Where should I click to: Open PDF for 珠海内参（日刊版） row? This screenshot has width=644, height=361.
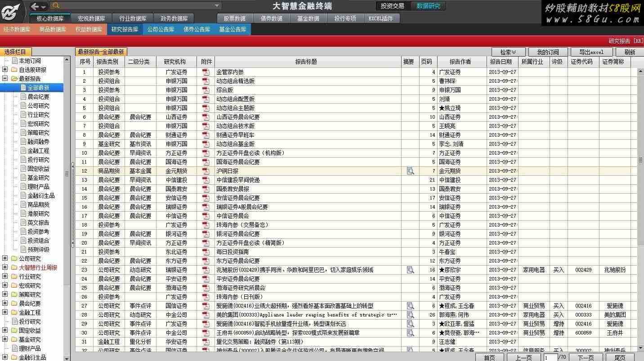(x=206, y=297)
